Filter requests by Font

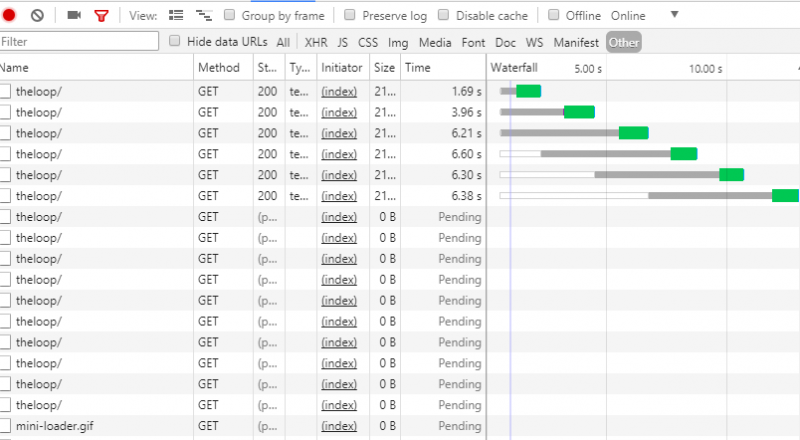coord(473,42)
